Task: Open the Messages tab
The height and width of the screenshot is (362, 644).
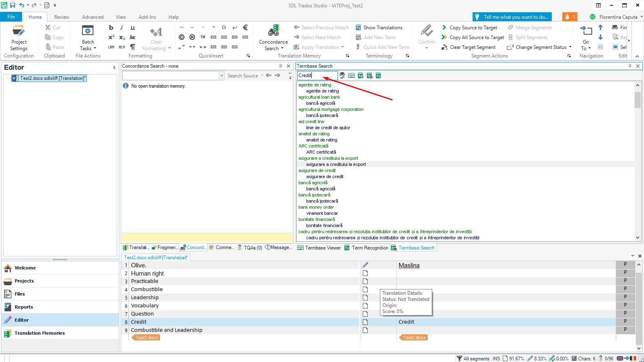Action: (279, 247)
